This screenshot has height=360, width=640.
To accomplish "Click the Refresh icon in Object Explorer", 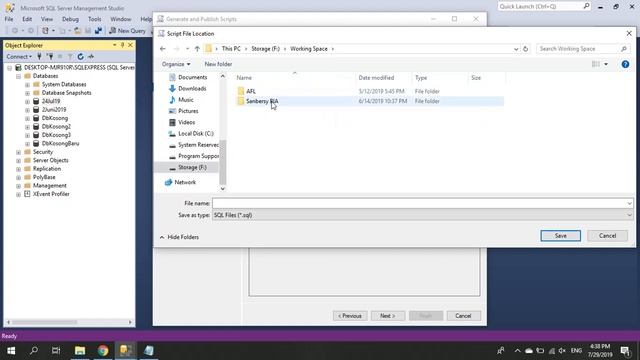I will coord(80,56).
